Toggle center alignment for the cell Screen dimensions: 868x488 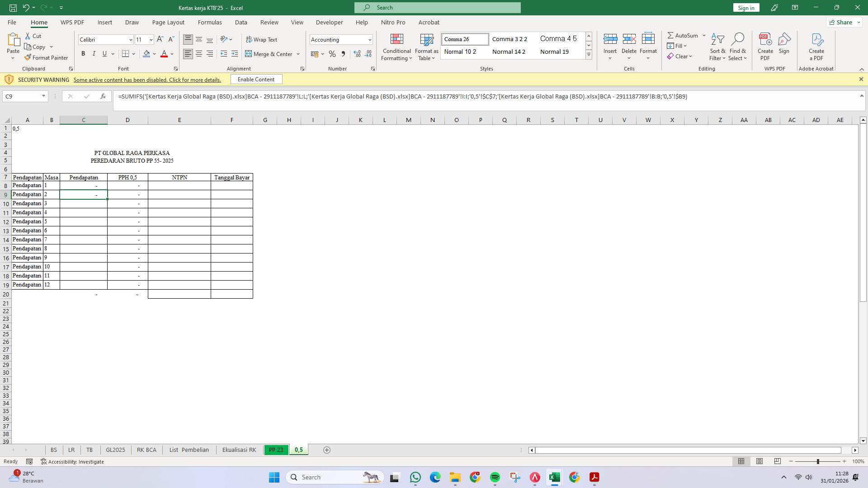pyautogui.click(x=199, y=53)
